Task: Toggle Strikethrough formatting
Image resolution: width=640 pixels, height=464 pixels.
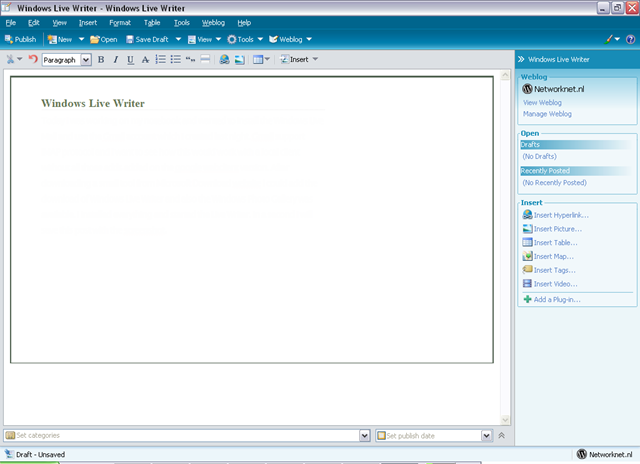Action: 145,60
